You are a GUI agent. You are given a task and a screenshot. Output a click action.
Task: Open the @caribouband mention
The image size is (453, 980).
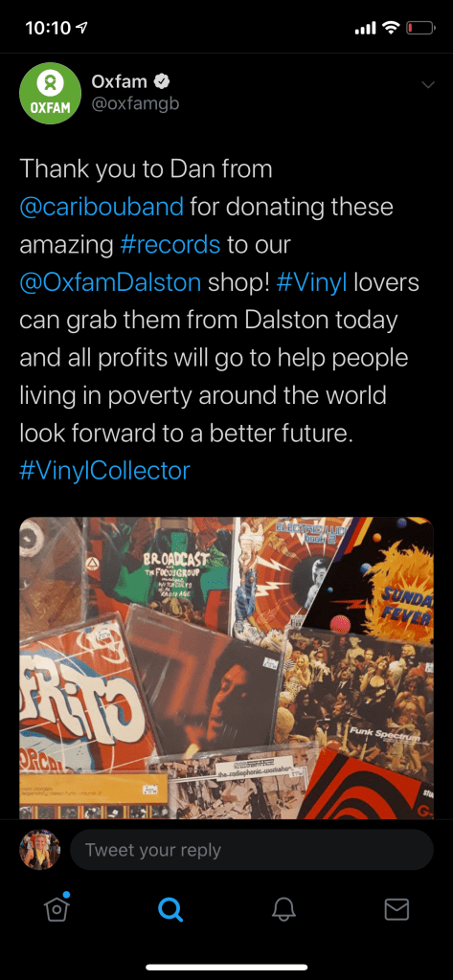click(102, 207)
